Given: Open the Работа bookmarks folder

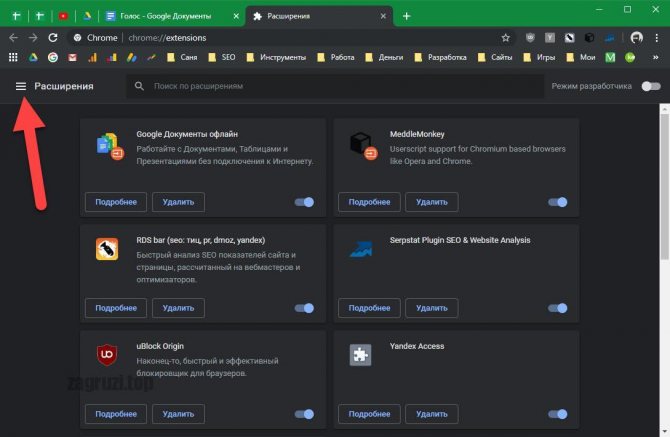Looking at the screenshot, I should click(x=336, y=57).
